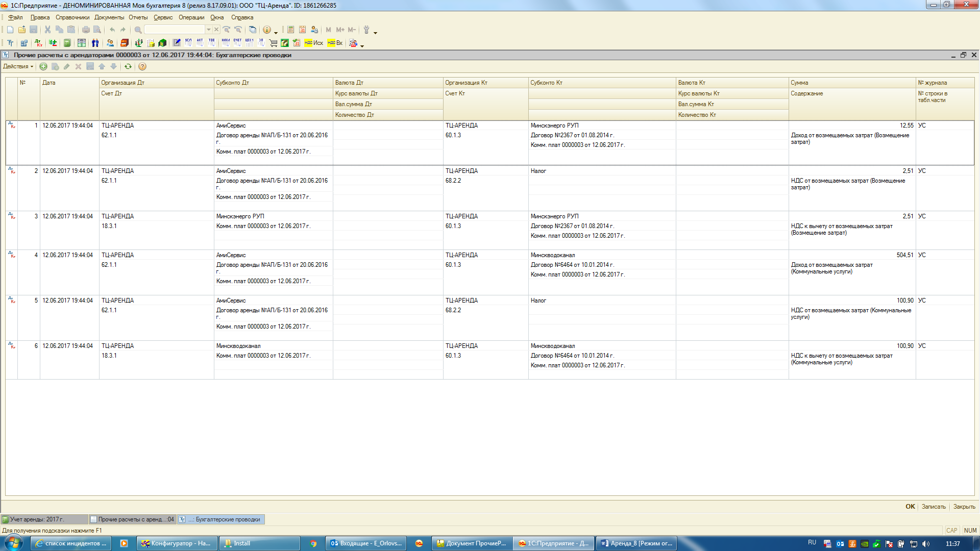Click the print icon in toolbar
Image resolution: width=980 pixels, height=551 pixels.
click(x=86, y=30)
